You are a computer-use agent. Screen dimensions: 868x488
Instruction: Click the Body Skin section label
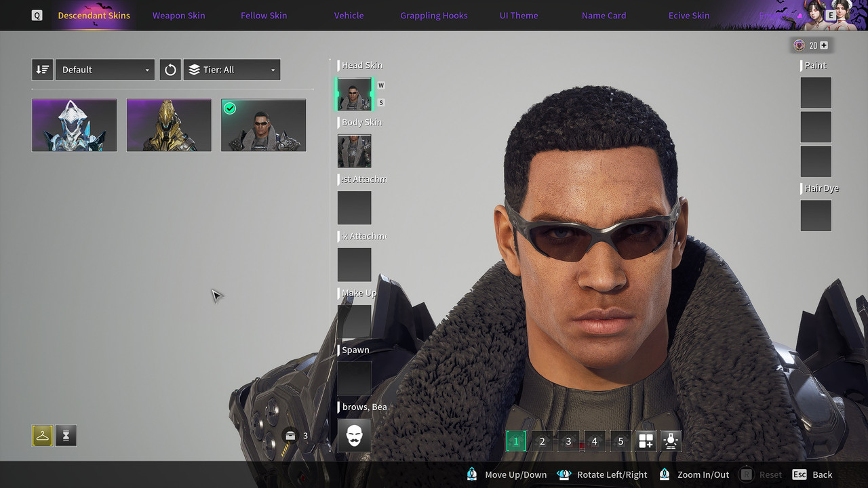[x=362, y=122]
